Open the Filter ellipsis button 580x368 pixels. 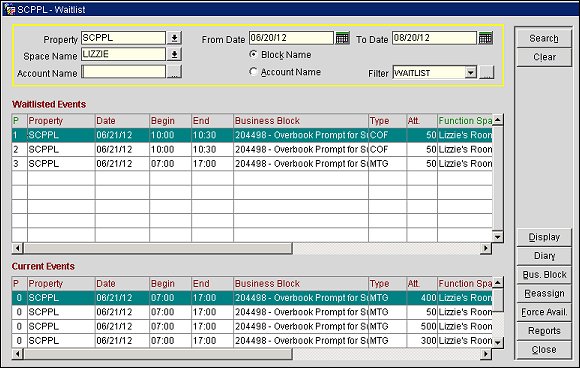click(486, 72)
